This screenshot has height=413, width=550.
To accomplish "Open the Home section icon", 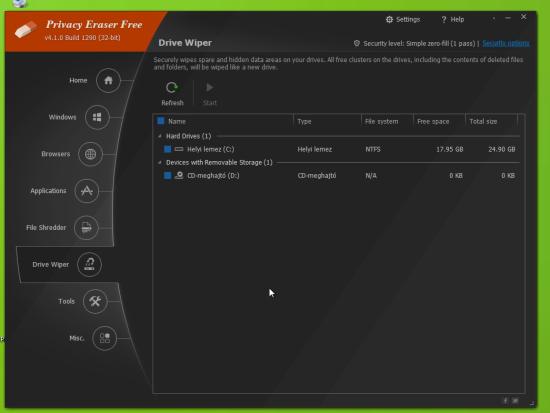I will (108, 81).
